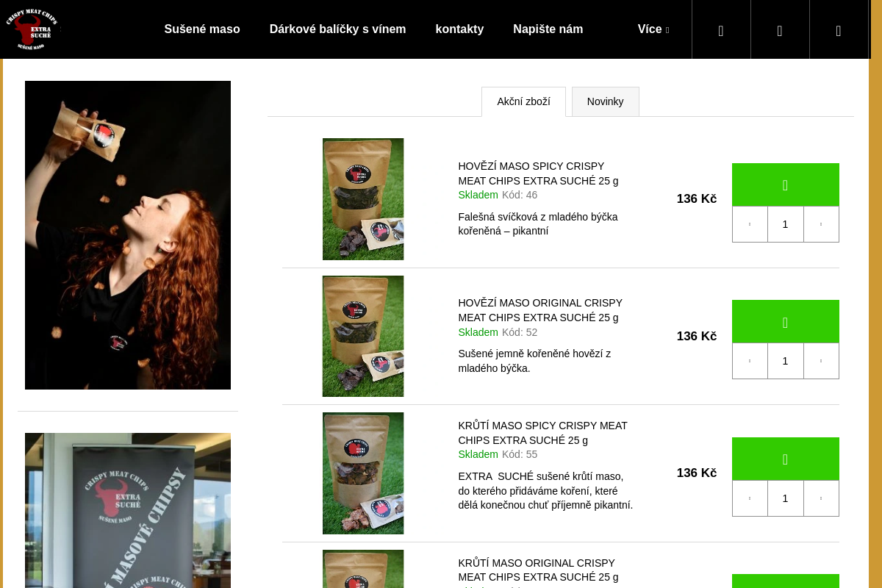Viewport: 882px width, 588px height.
Task: Click the text Kód: 52
Action: [520, 332]
